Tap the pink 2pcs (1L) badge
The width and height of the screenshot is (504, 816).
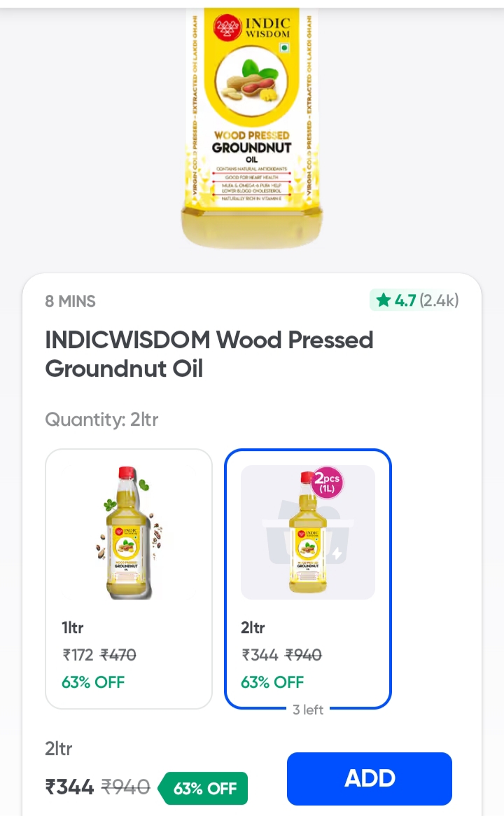point(327,483)
